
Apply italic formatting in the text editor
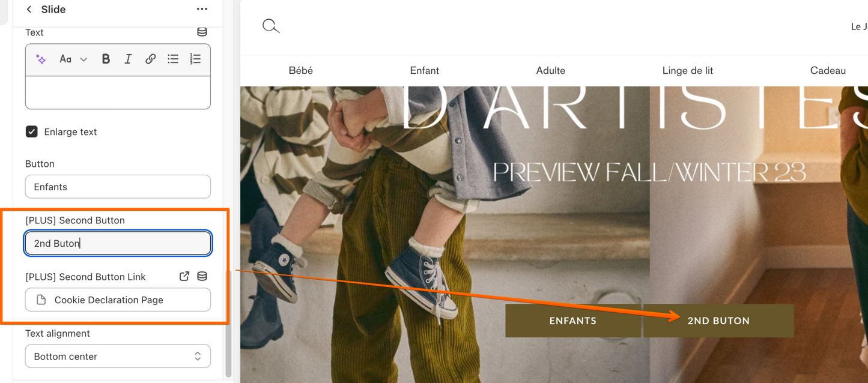[x=128, y=59]
